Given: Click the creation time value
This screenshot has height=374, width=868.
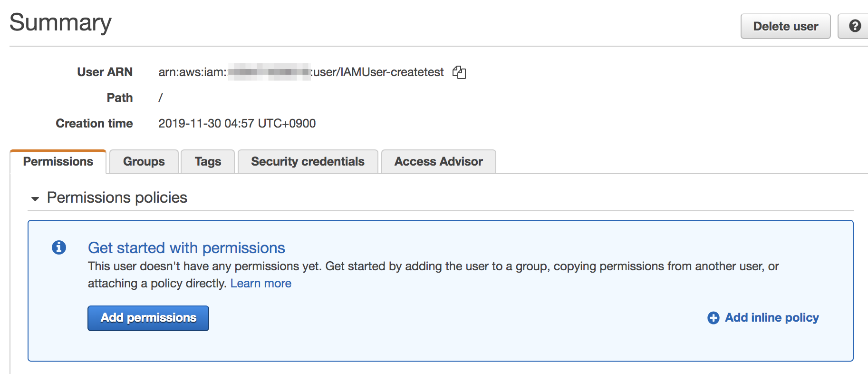Looking at the screenshot, I should 237,124.
